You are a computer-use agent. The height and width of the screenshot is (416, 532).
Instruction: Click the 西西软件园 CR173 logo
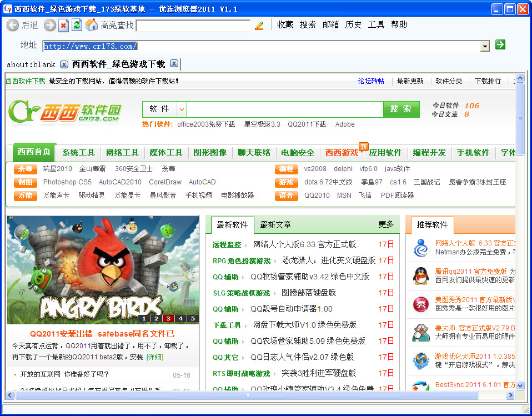pyautogui.click(x=65, y=112)
